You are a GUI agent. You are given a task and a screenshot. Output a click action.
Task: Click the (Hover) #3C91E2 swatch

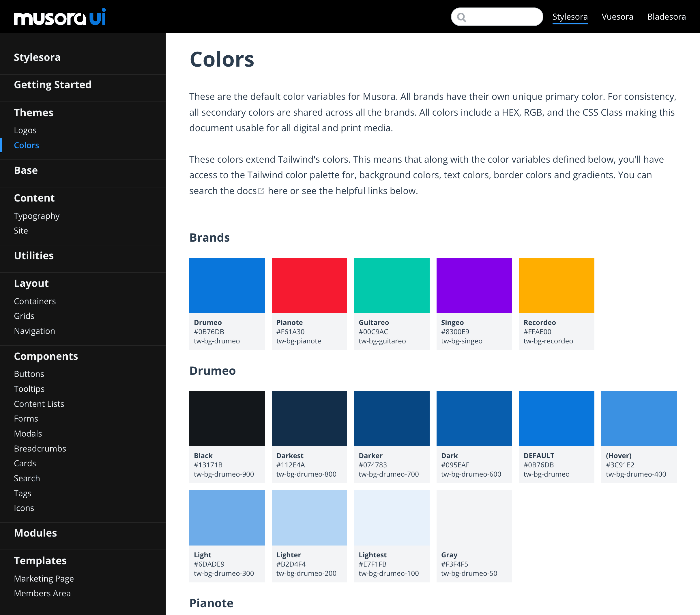pyautogui.click(x=639, y=418)
